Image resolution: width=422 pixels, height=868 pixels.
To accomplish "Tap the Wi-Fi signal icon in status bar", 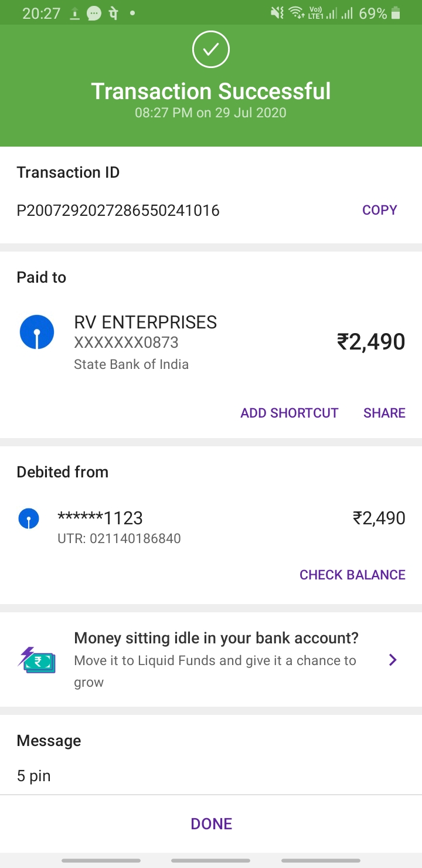I will (297, 13).
